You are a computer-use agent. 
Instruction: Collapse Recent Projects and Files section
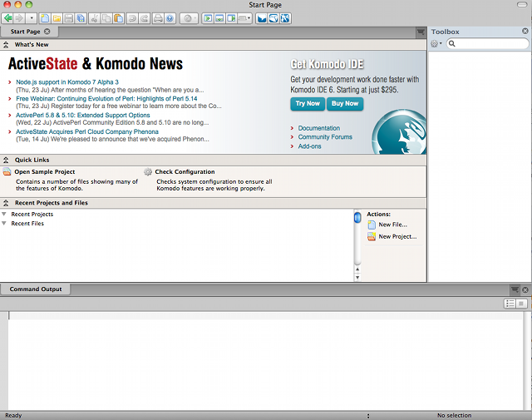6,203
